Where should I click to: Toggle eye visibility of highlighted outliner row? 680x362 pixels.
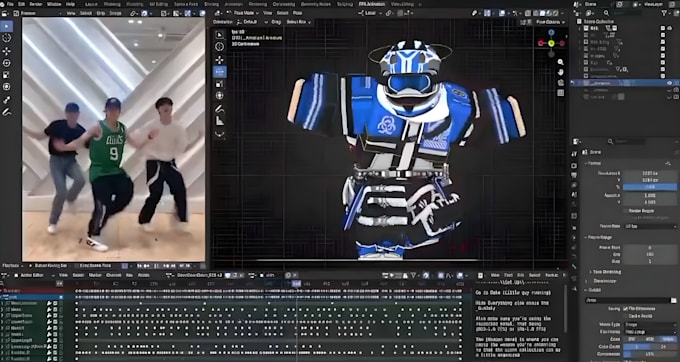669,83
